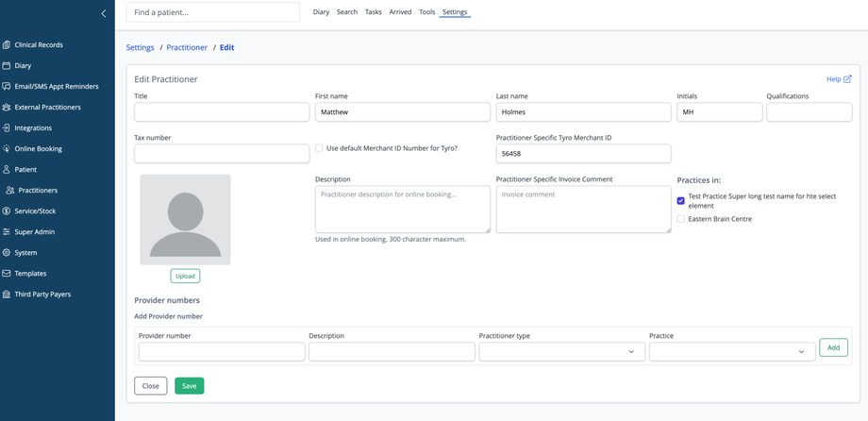
Task: Click the Upload photo button
Action: pos(185,277)
